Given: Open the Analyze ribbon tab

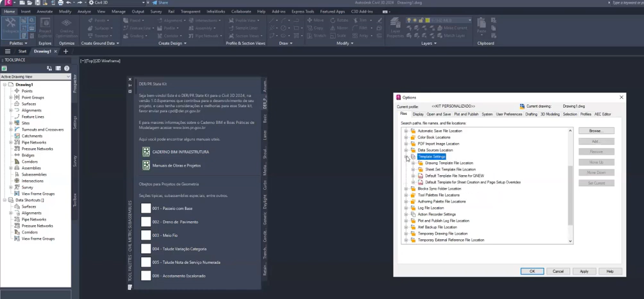Looking at the screenshot, I should point(84,12).
